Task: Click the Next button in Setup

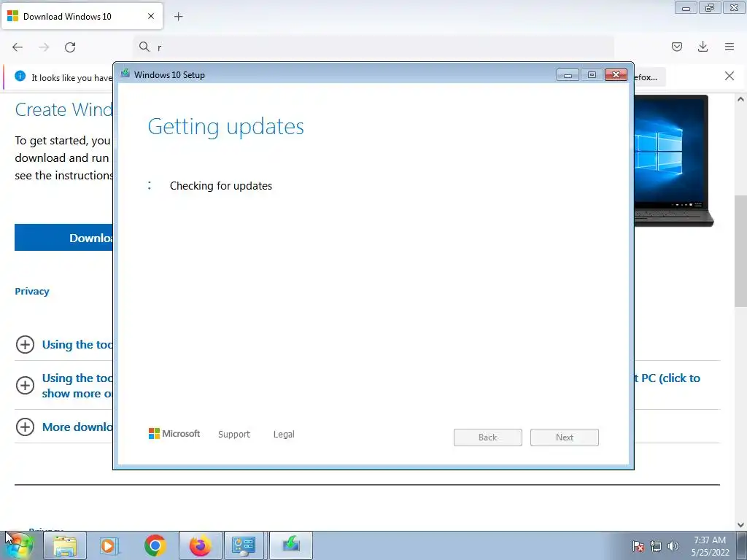Action: 565,437
